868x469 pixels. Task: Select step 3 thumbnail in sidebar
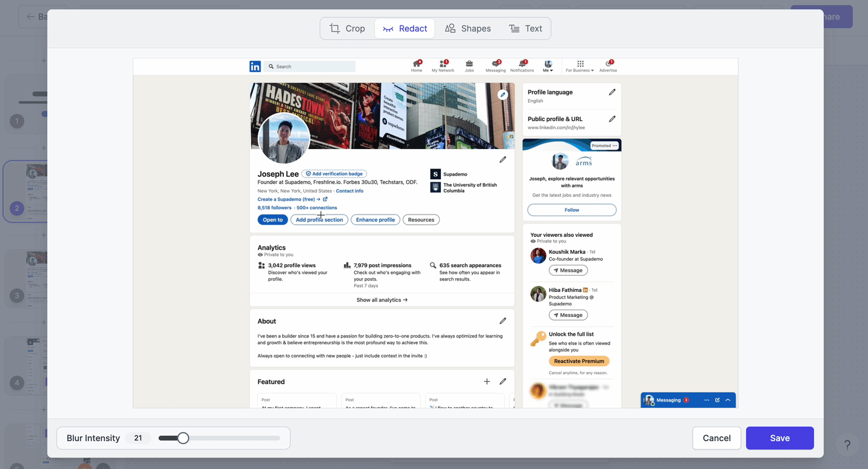click(25, 279)
